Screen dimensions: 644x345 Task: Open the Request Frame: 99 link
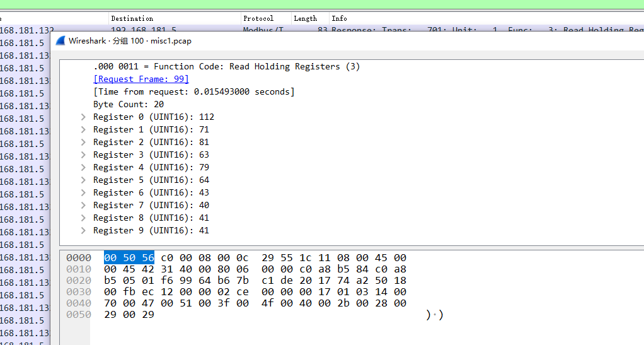coord(141,79)
